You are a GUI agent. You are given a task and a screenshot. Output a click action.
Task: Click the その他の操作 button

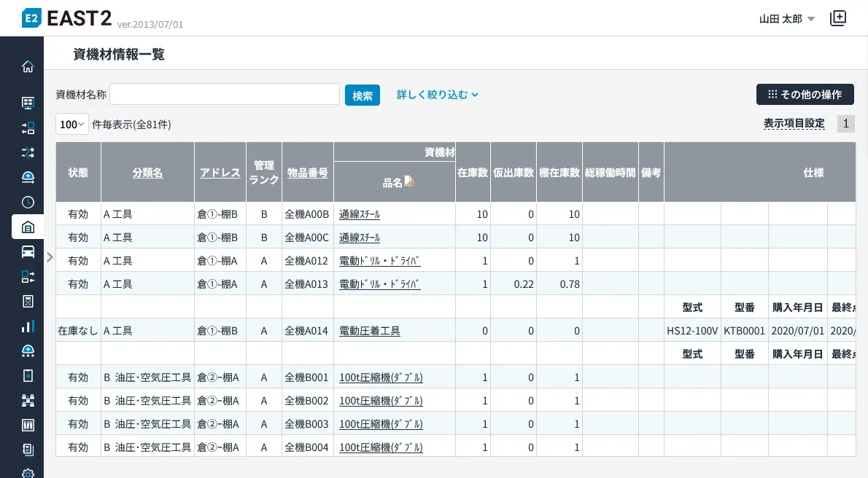(x=805, y=95)
